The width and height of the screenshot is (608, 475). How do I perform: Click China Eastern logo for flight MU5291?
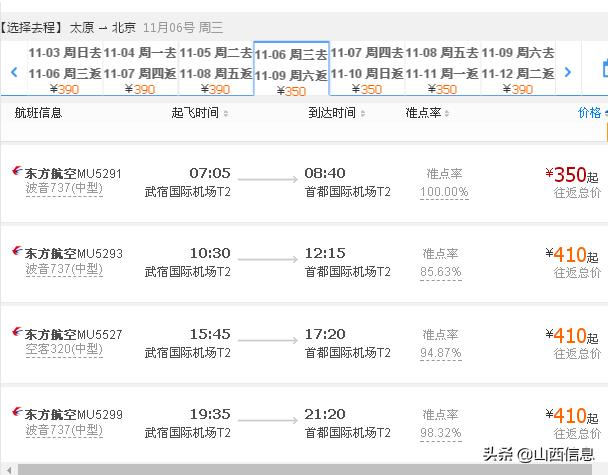tap(15, 174)
